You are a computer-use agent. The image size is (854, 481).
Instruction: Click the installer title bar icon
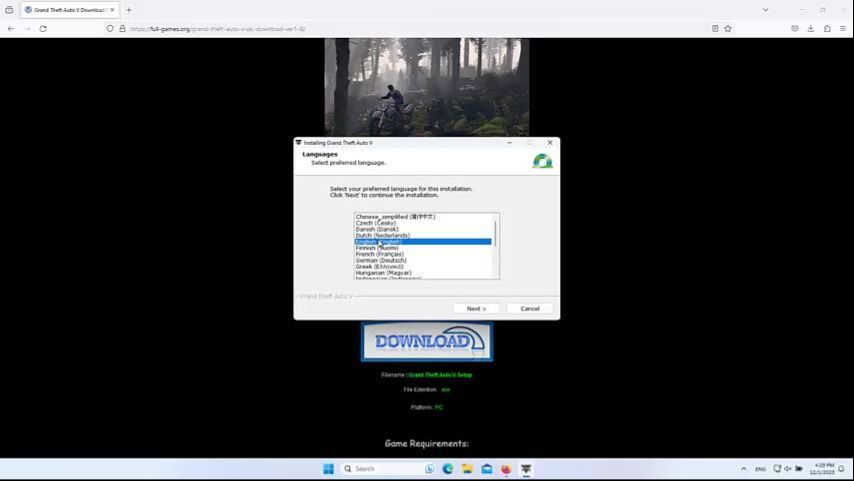tap(298, 143)
